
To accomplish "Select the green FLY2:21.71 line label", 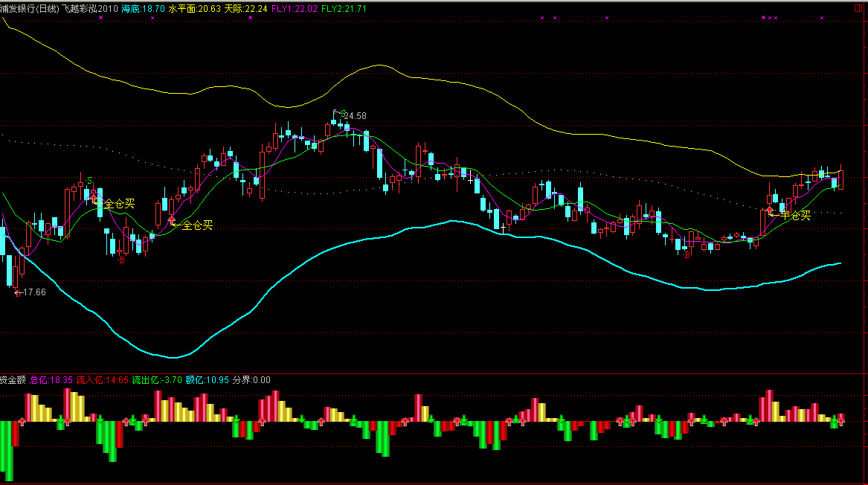I will [348, 8].
